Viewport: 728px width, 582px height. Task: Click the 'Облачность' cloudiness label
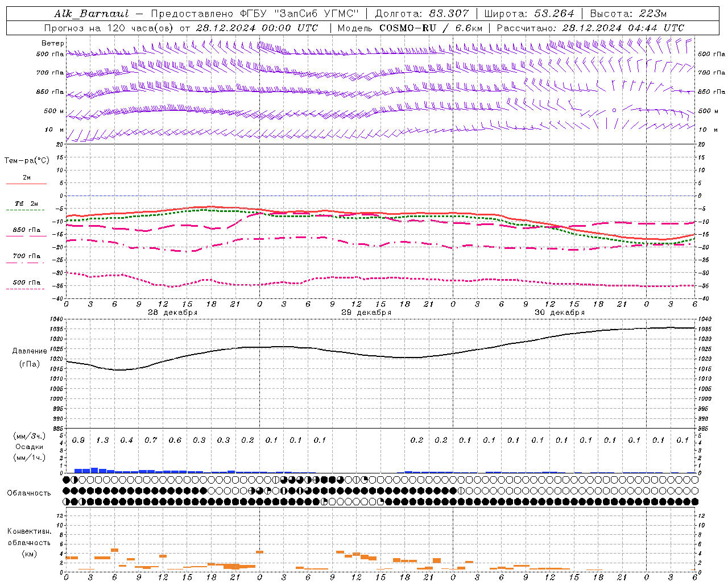coord(29,493)
